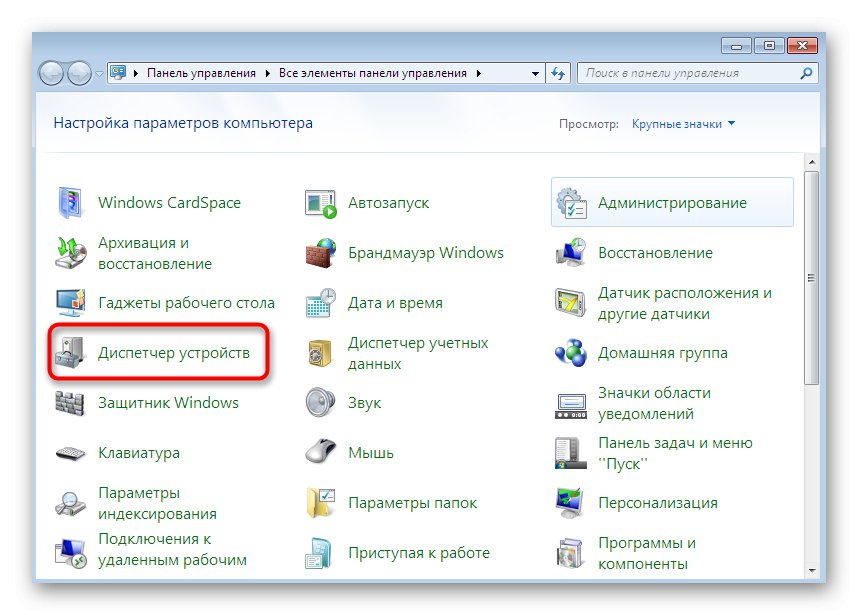Minimize the control panel window
858x615 pixels.
point(737,46)
